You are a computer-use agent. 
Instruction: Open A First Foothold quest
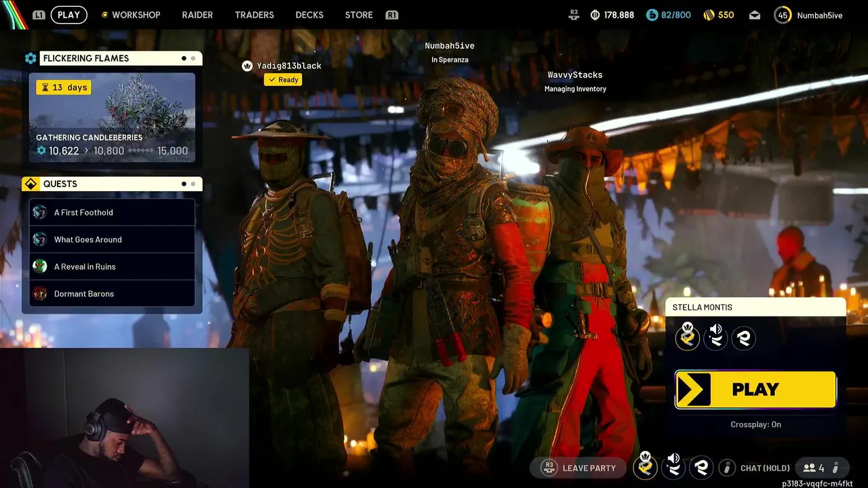[x=112, y=212]
